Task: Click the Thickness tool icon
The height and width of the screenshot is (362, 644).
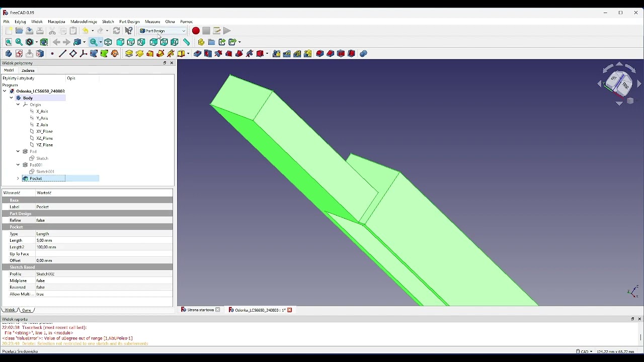Action: pos(352,54)
